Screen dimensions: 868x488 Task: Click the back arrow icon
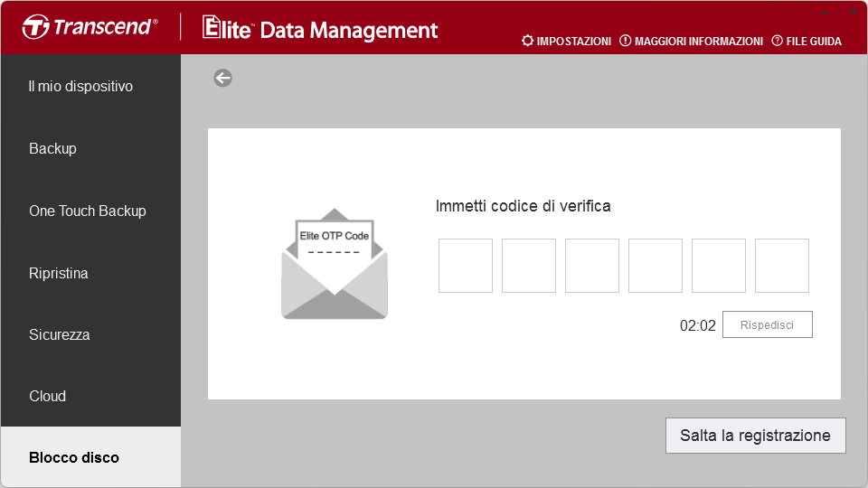click(223, 78)
